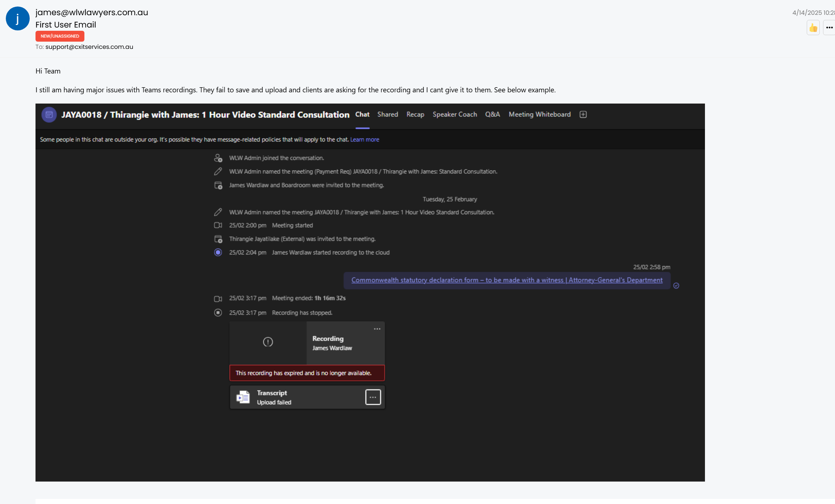
Task: Click the exclamation warning icon on recording thumbnail
Action: 268,342
